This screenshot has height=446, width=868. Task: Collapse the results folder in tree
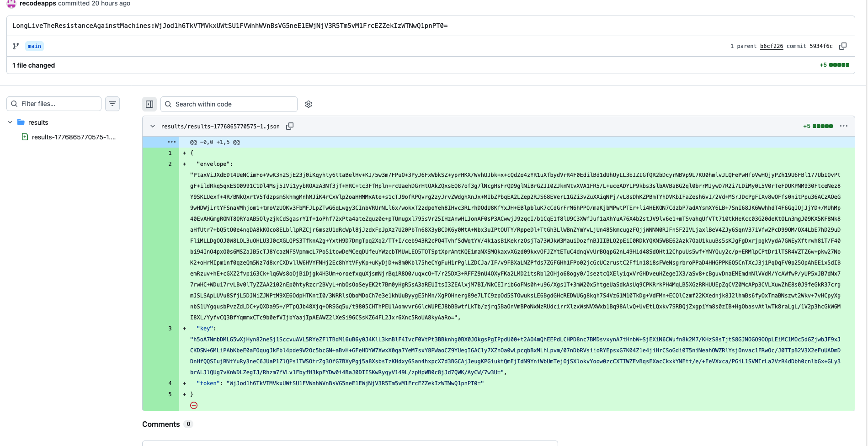click(x=10, y=122)
